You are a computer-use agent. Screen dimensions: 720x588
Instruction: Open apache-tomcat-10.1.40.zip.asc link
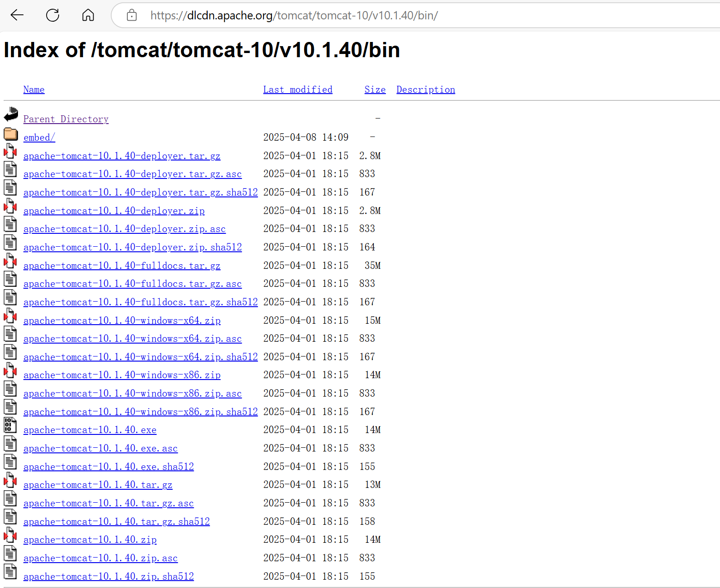click(101, 558)
